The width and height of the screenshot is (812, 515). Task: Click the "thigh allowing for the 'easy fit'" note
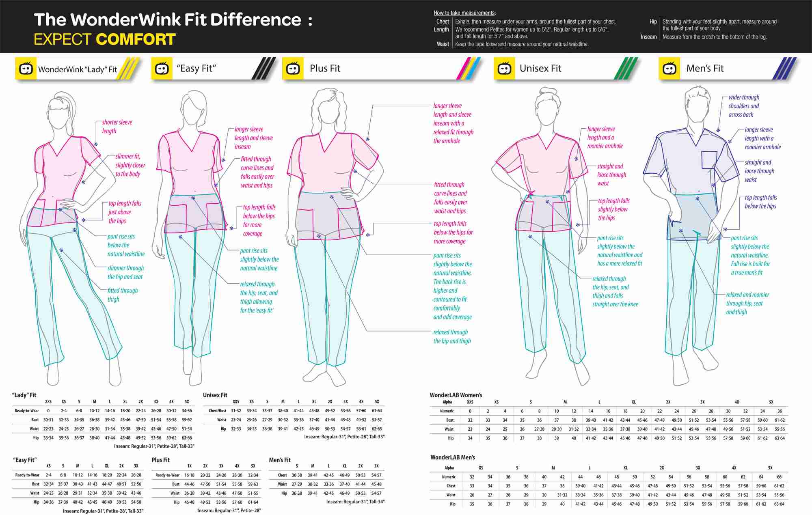[x=257, y=306]
